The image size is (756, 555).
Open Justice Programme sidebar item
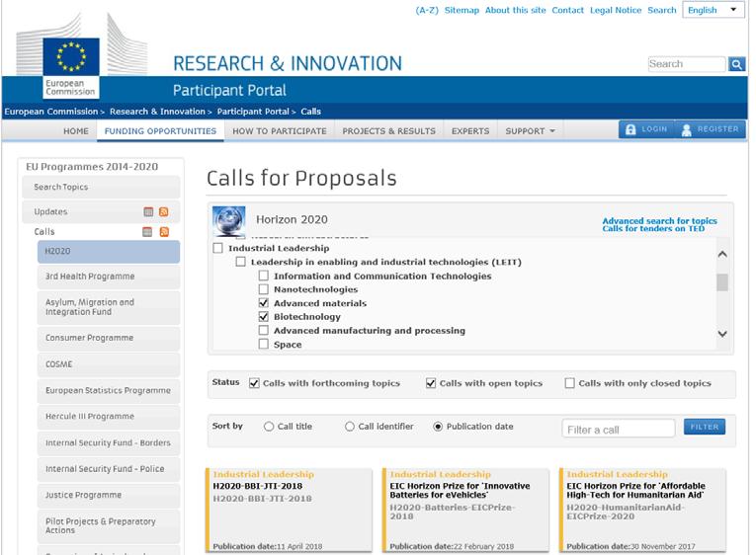tap(109, 496)
